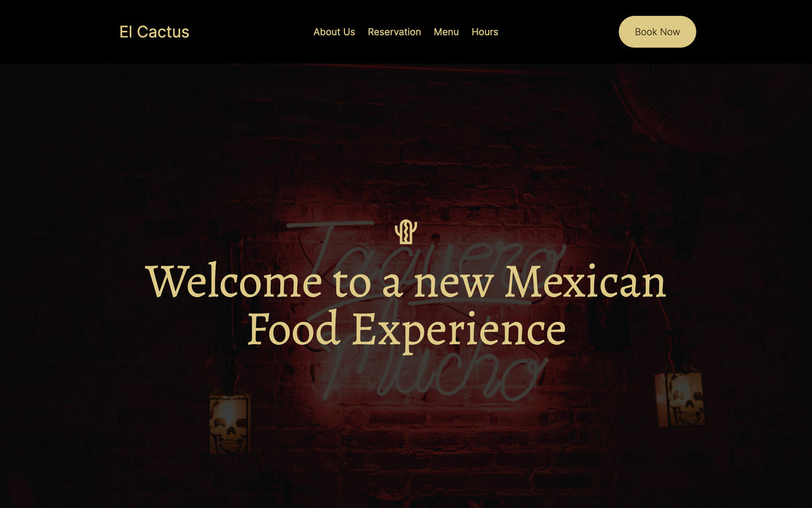View the Hours nav link
The image size is (812, 508).
point(485,32)
